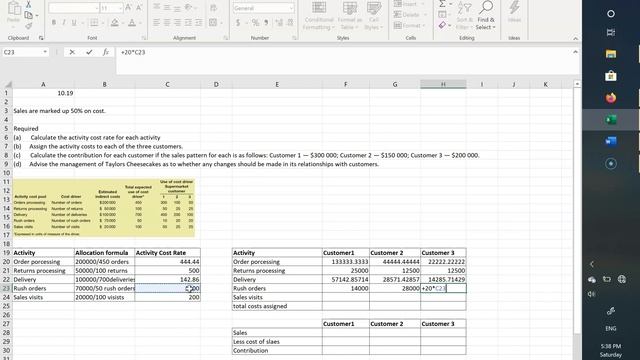Screen dimensions: 640x360
Task: Open the font size dropdown
Action: [x=120, y=8]
